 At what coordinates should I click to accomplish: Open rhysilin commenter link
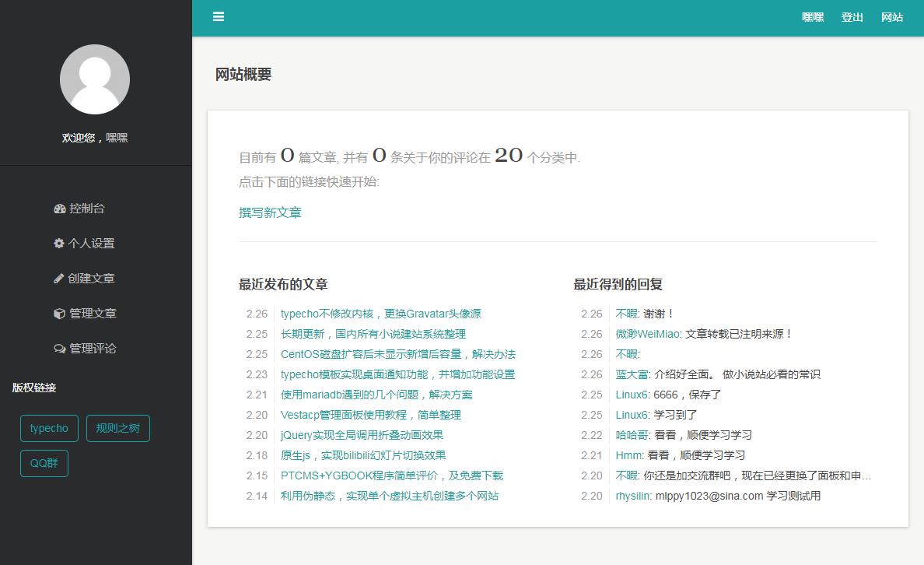[x=633, y=496]
